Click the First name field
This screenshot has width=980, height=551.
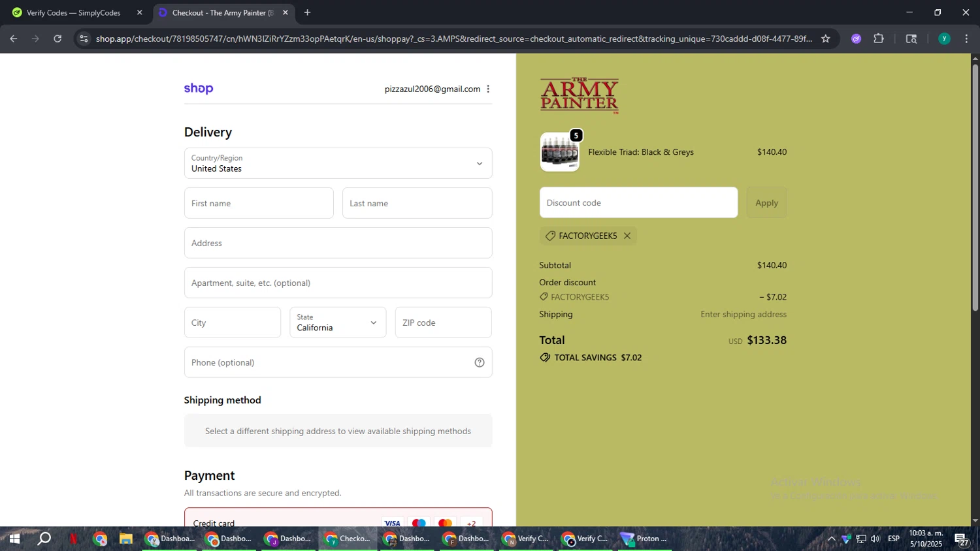(x=259, y=203)
